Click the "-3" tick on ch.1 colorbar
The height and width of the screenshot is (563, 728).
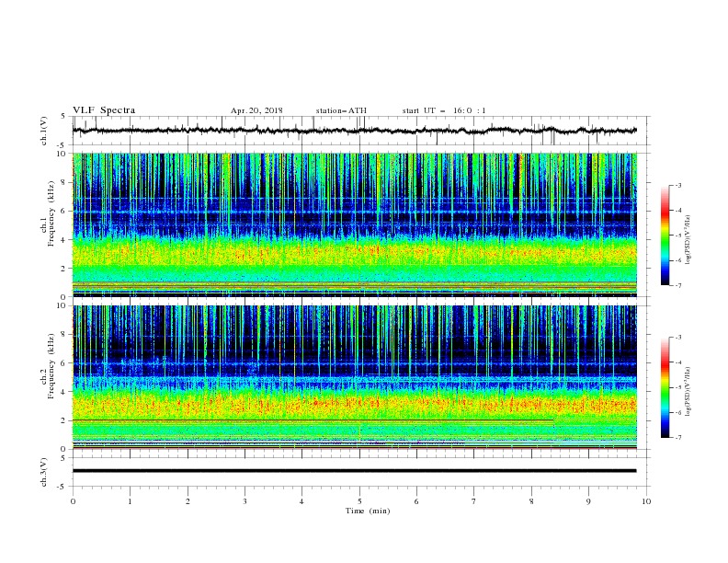coord(677,185)
